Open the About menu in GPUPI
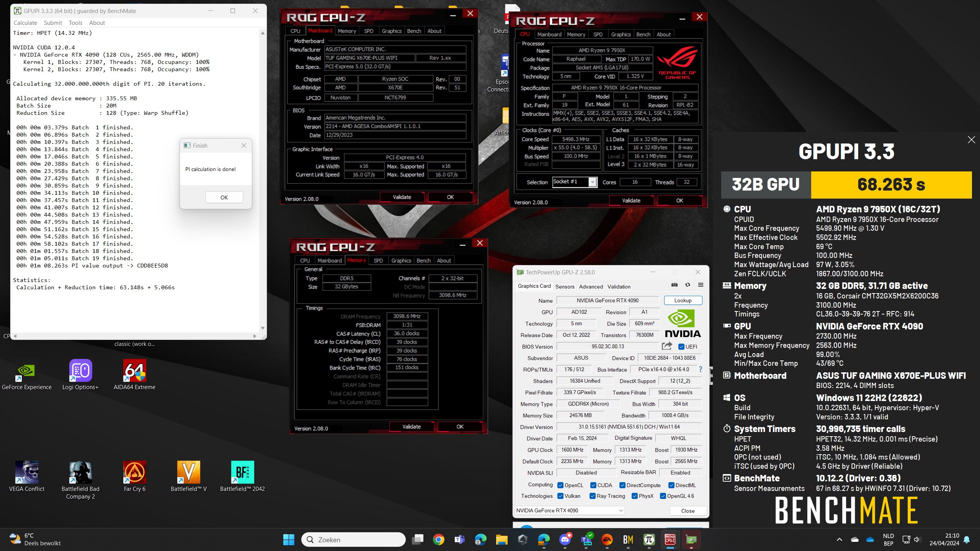 (x=97, y=23)
